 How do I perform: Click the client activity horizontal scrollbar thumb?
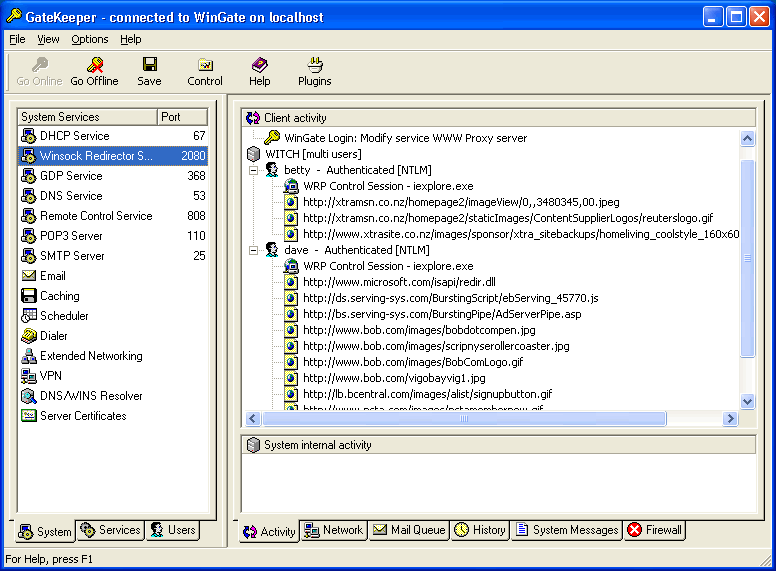(x=464, y=419)
